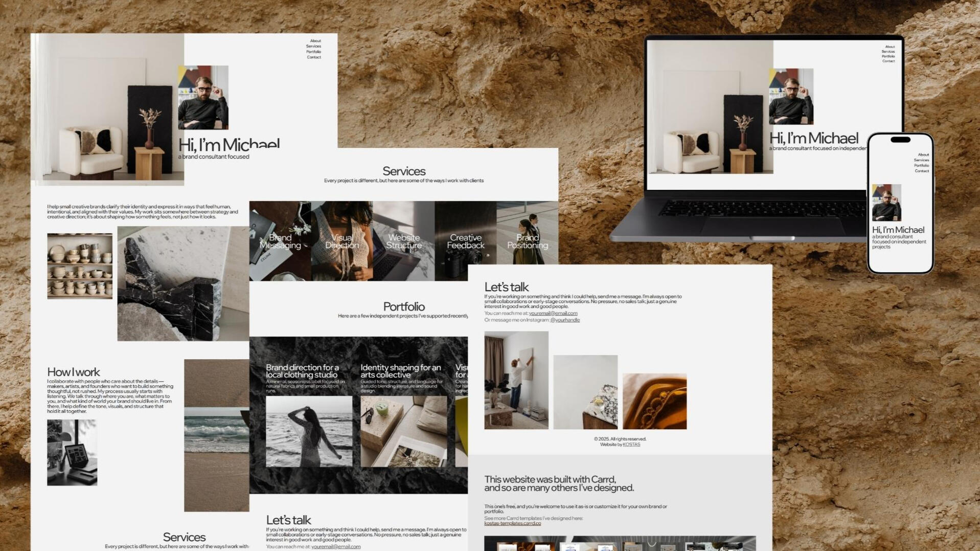The image size is (980, 551).
Task: Select the Visual Direction service tile
Action: 342,241
